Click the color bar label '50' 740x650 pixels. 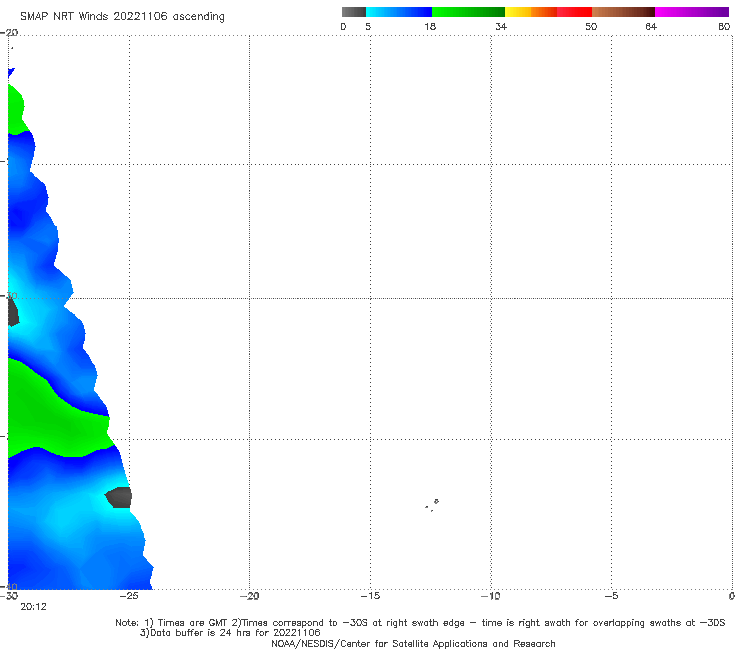point(591,26)
